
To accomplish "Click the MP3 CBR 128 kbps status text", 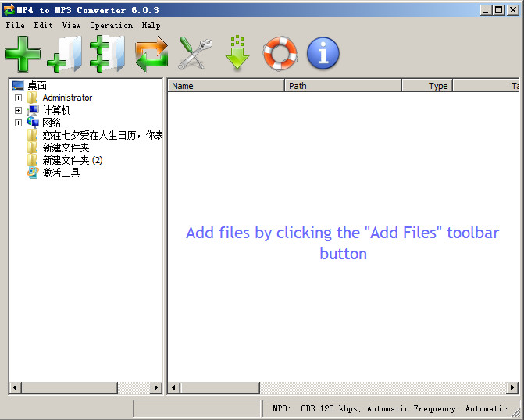I will point(390,408).
